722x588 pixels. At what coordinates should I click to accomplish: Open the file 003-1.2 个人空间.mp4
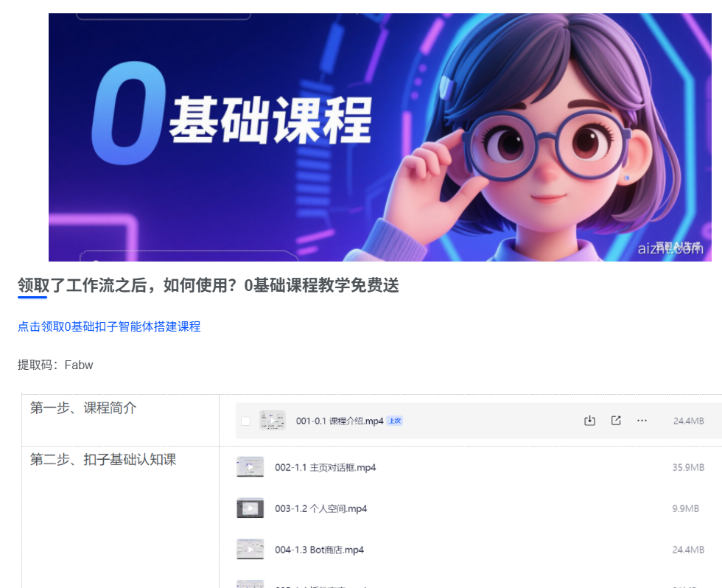[321, 509]
